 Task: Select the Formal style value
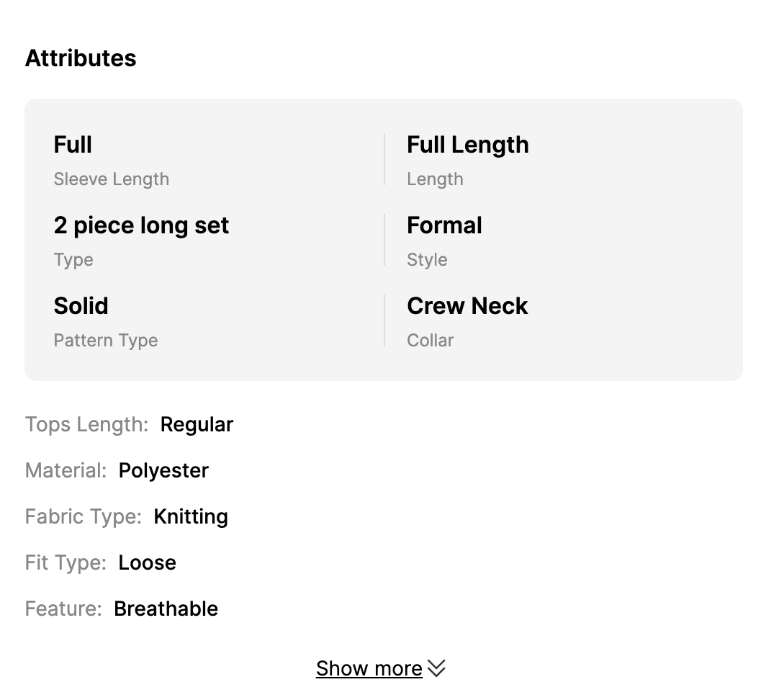point(444,225)
